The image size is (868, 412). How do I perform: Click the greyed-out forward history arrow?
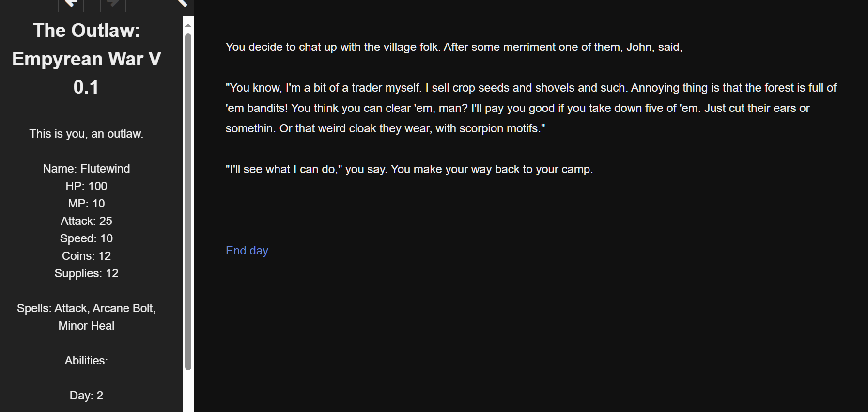coord(113,4)
